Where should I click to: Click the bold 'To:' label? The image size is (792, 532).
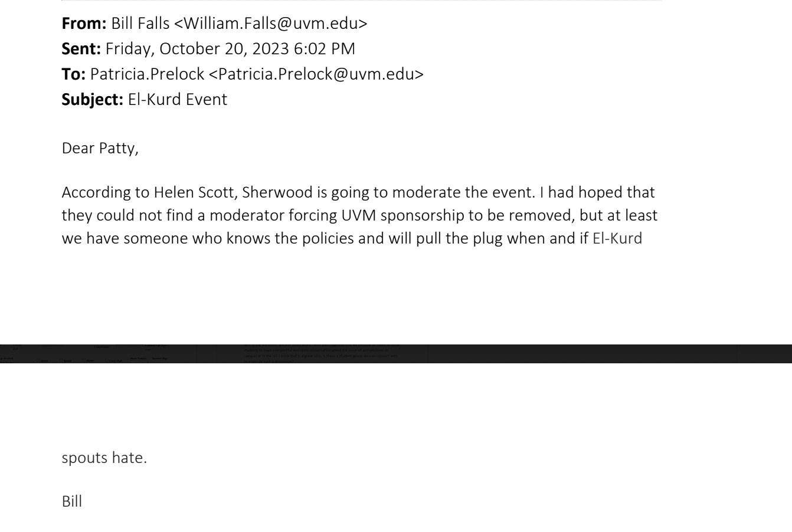pyautogui.click(x=74, y=74)
